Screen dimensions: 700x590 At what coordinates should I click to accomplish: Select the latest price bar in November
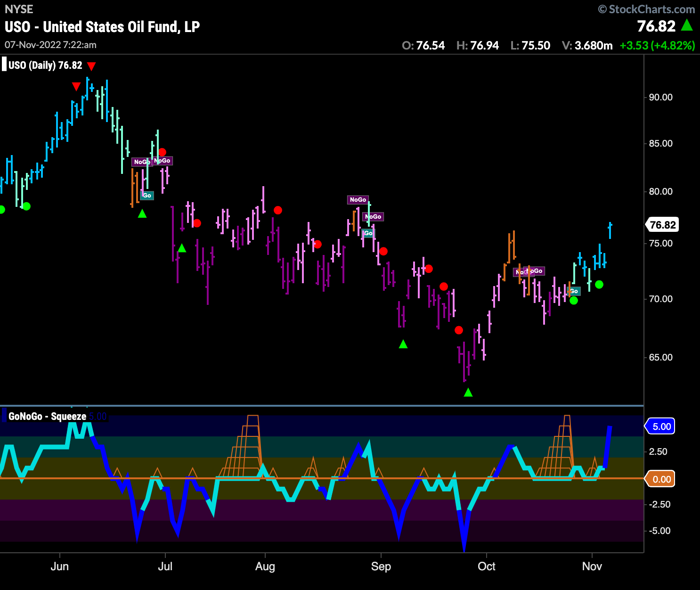pos(610,230)
